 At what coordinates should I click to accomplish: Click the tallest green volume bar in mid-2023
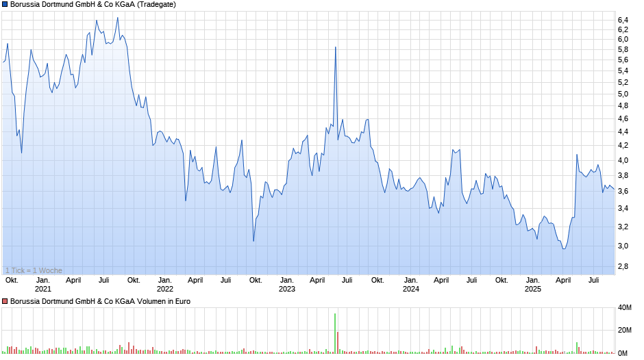(335, 334)
